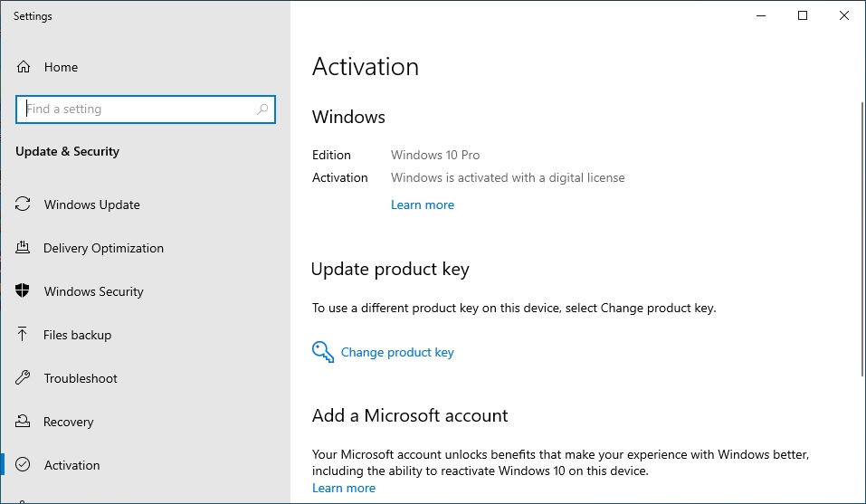Select the Activation label in the sidebar
Screen dimensions: 866x504
tap(71, 465)
